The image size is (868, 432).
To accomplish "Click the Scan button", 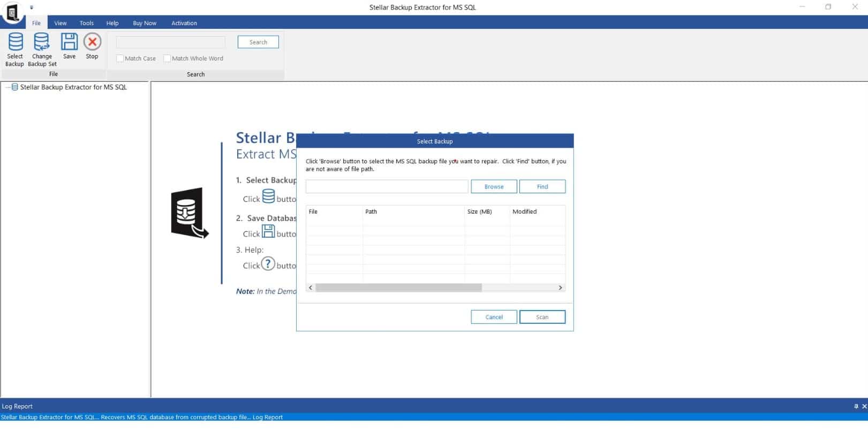I will point(542,317).
